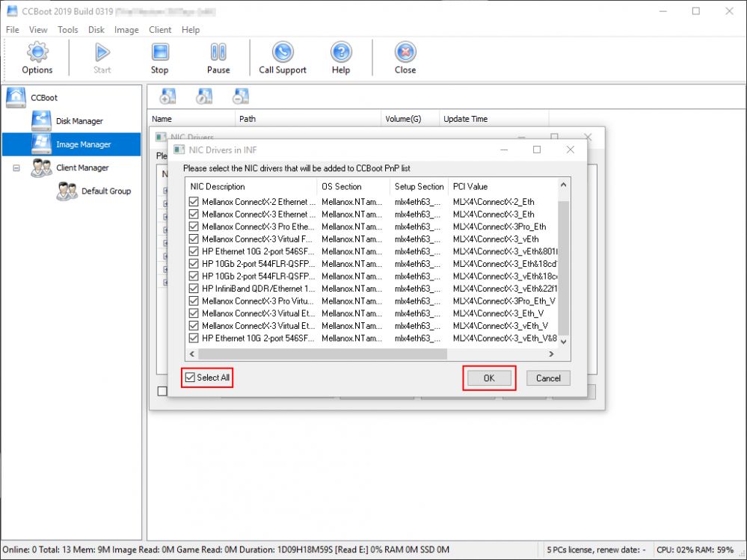Select Image Manager in sidebar
The width and height of the screenshot is (747, 560).
72,144
